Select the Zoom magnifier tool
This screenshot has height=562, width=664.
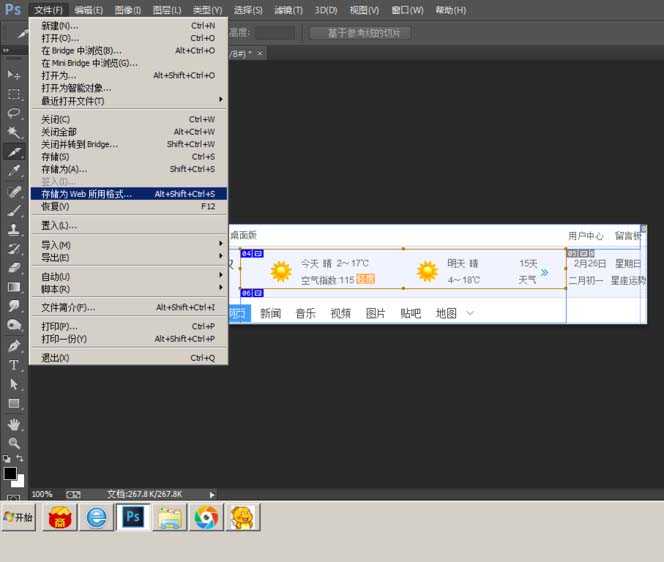[x=14, y=443]
